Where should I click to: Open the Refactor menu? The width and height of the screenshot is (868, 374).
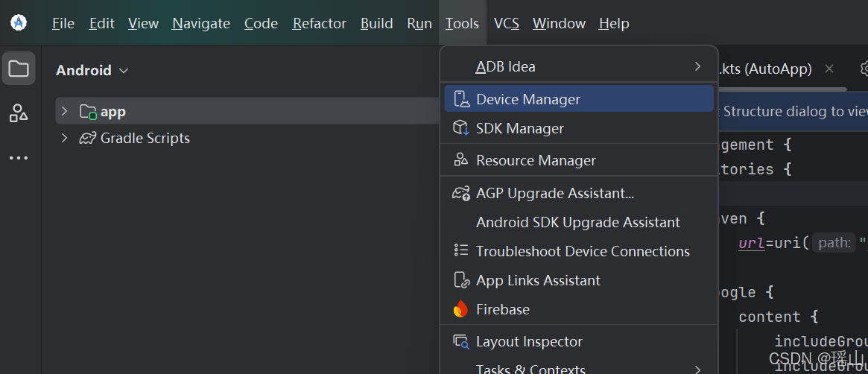[x=320, y=23]
